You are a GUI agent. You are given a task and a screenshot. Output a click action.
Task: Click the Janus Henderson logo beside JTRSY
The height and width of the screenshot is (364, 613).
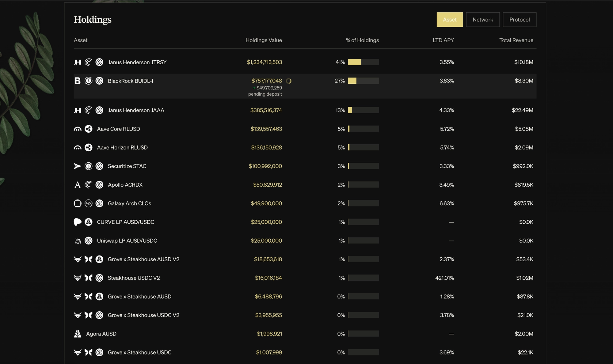(x=78, y=62)
